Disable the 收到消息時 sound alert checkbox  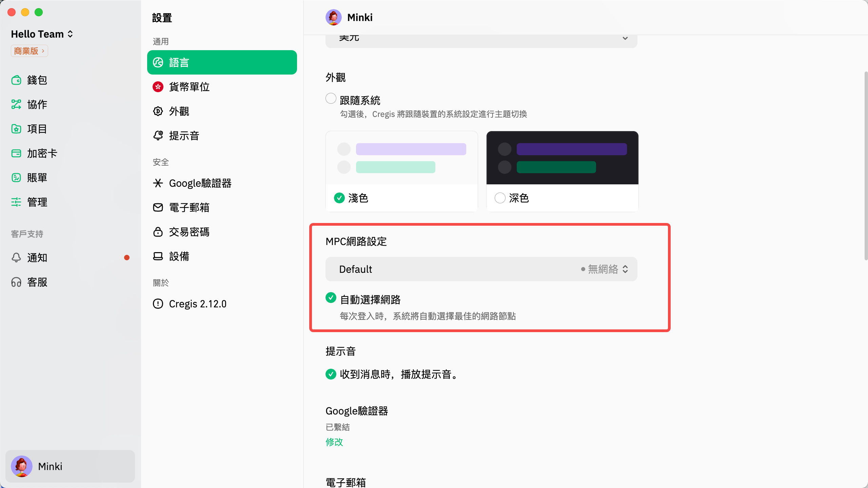click(331, 374)
